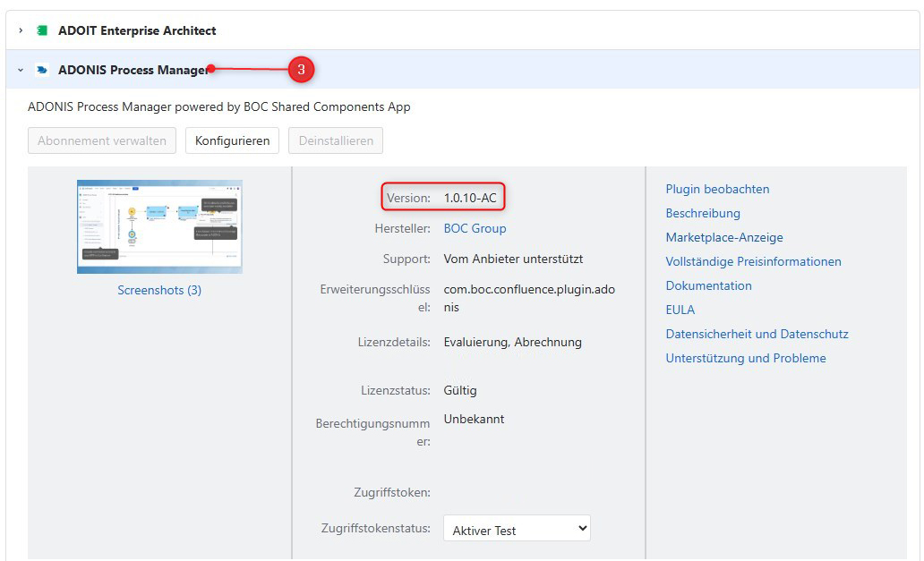Click Unterstützung und Probleme link
The width and height of the screenshot is (924, 561).
point(745,358)
